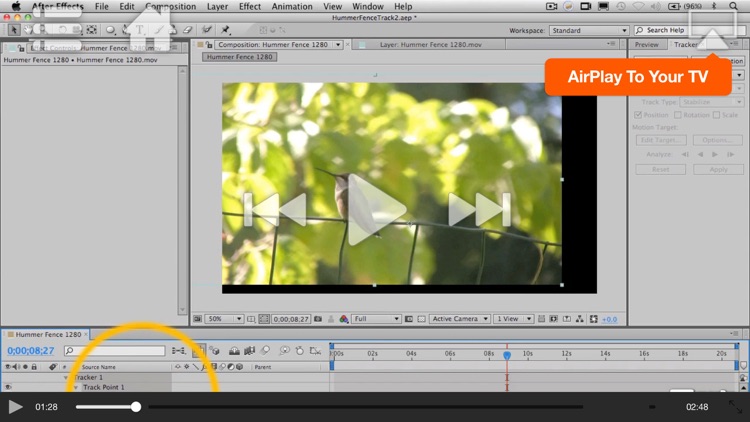Enter fullscreen with the expand arrows icon
This screenshot has width=750, height=422.
click(735, 407)
